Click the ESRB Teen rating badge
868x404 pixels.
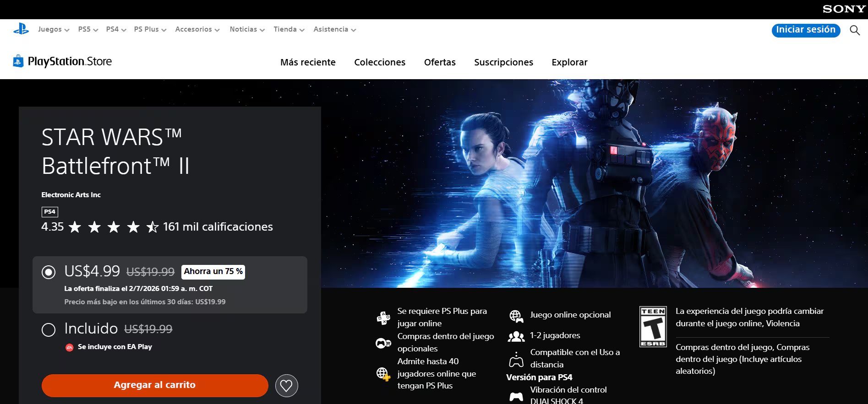653,327
